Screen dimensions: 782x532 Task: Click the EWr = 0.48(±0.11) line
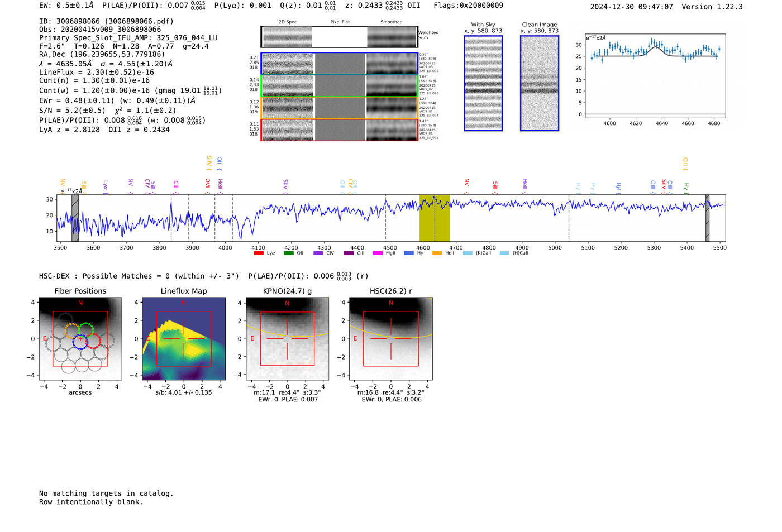pyautogui.click(x=117, y=100)
